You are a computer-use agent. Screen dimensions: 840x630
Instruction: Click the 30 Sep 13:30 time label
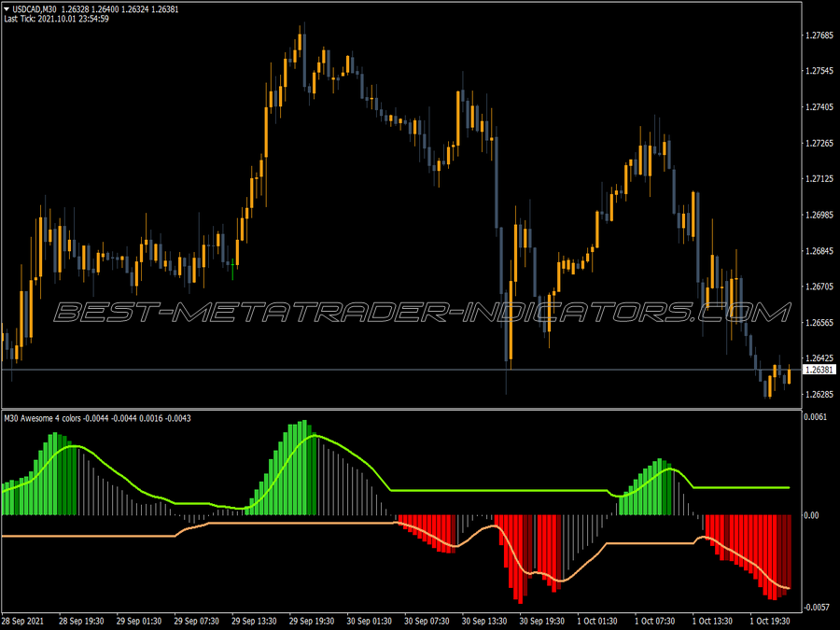tap(484, 621)
